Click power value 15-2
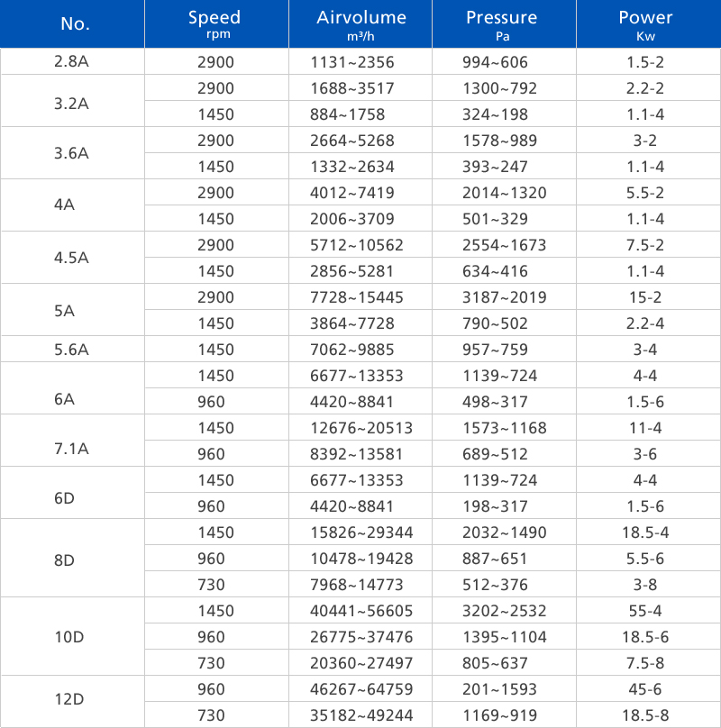721x728 pixels. (x=646, y=297)
